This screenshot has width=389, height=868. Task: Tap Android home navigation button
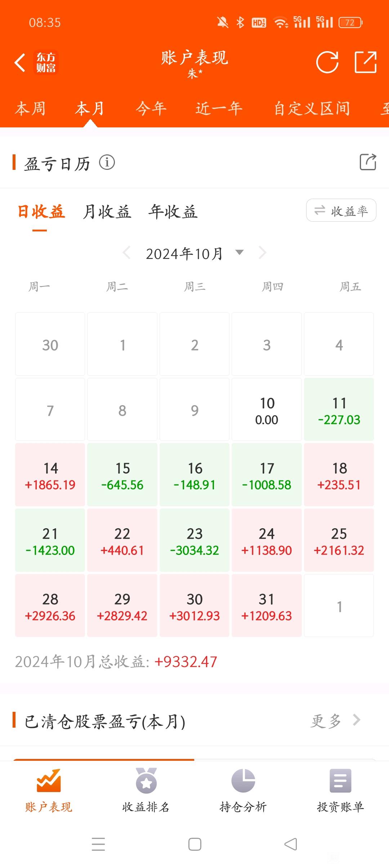coord(194,844)
